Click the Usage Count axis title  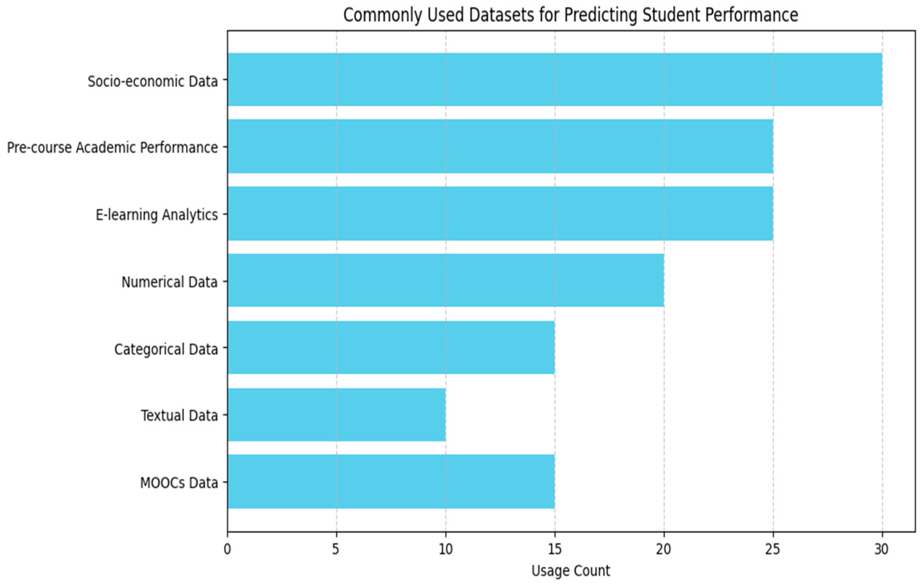point(570,571)
